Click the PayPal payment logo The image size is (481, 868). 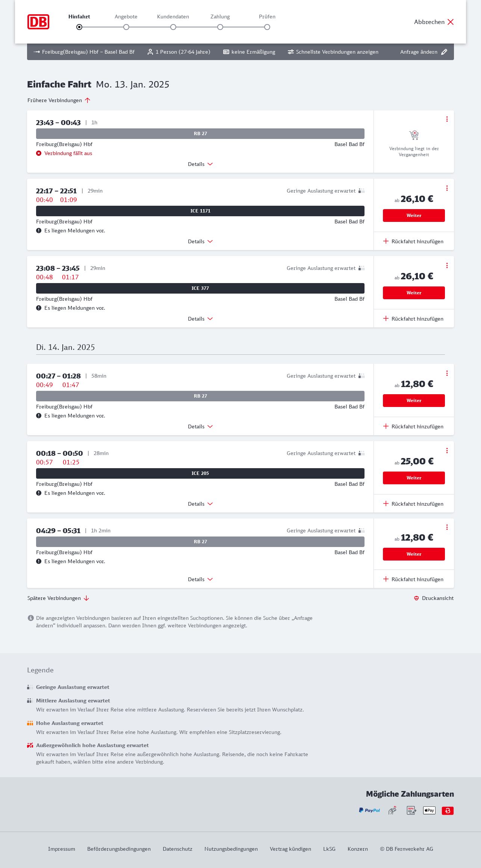369,811
